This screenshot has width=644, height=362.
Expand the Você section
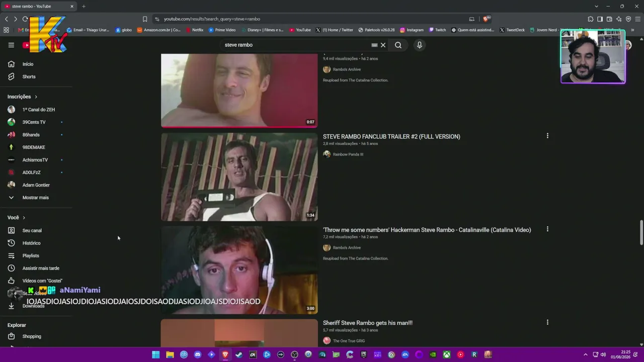[x=16, y=217]
